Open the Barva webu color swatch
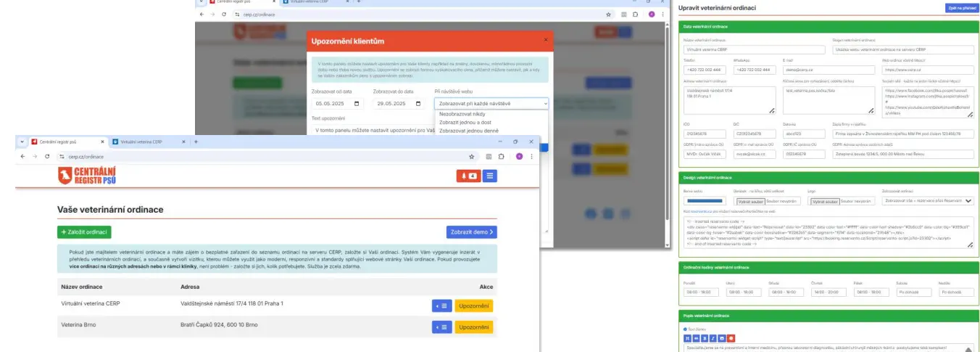Screen dimensions: 980x352 click(x=705, y=200)
